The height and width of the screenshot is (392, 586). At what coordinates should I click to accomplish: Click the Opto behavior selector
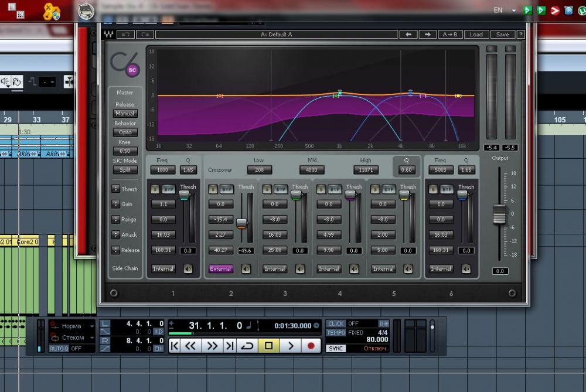coord(125,132)
